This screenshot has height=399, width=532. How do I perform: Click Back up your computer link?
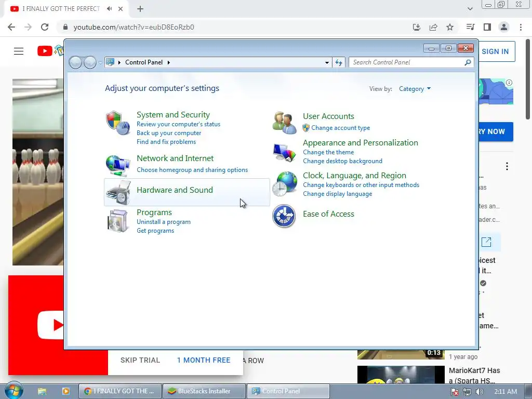tap(169, 133)
